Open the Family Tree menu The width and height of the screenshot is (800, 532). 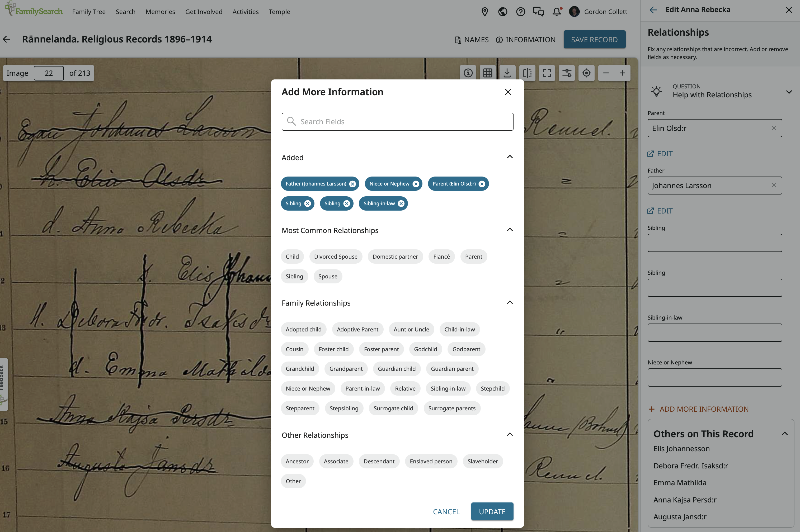pyautogui.click(x=89, y=12)
